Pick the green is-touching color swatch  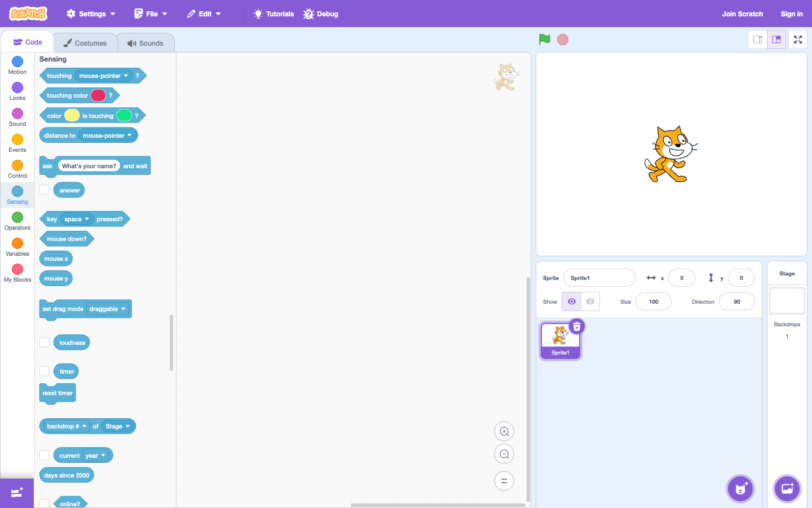(x=124, y=116)
